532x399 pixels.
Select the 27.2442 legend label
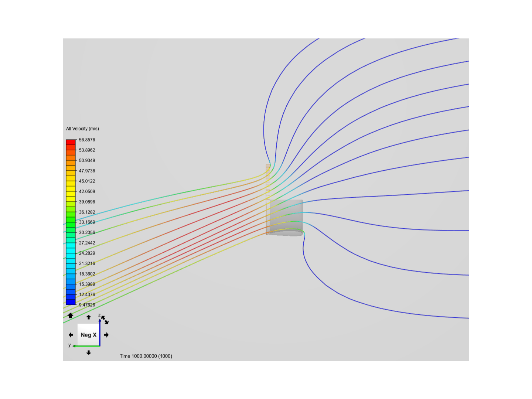[x=87, y=243]
